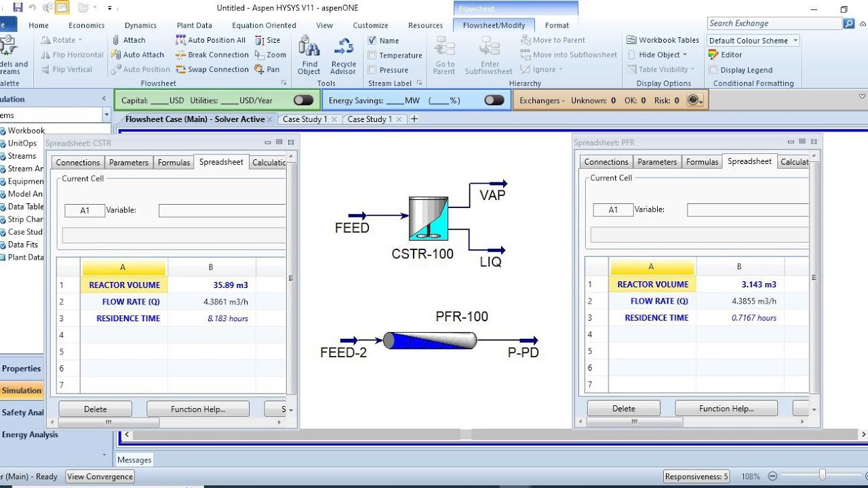Select the Size tool
This screenshot has width=868, height=488.
point(267,40)
